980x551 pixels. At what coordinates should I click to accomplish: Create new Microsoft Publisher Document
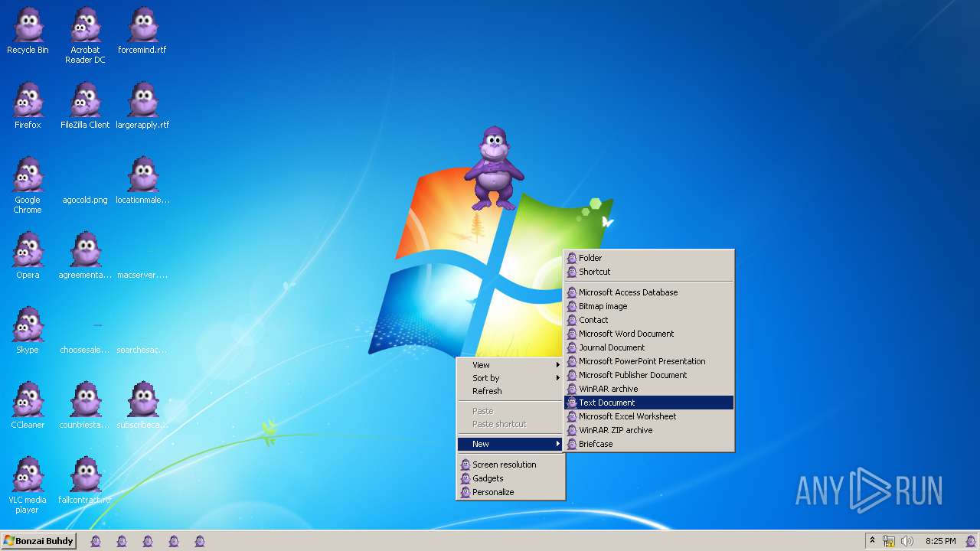[648, 375]
